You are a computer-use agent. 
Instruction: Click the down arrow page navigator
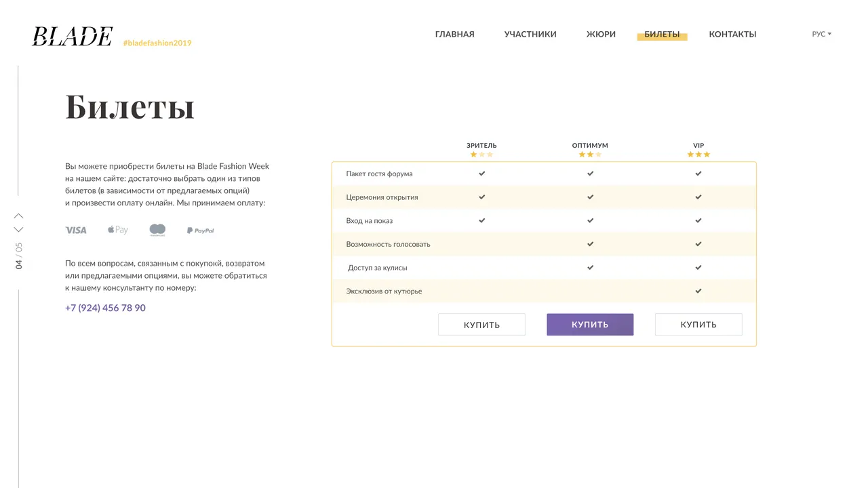coord(19,230)
